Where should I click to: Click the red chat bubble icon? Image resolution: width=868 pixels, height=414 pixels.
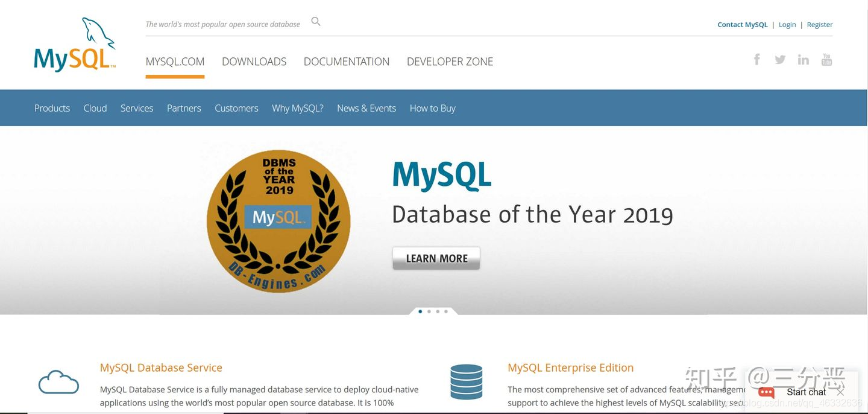(766, 392)
